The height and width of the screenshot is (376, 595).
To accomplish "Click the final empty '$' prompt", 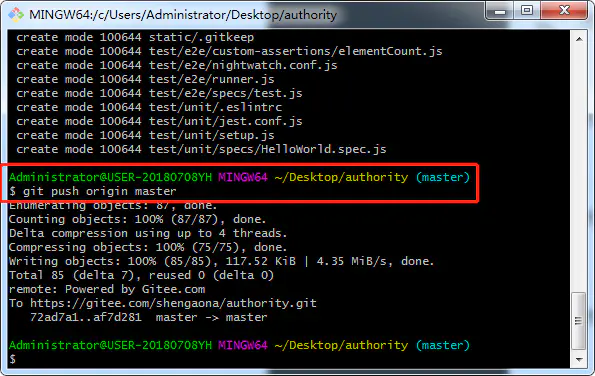I will pos(13,359).
